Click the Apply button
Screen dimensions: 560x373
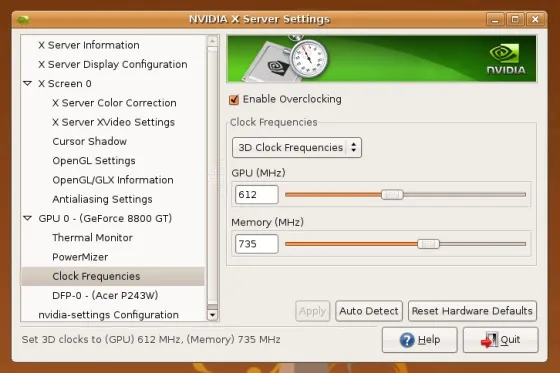click(312, 311)
